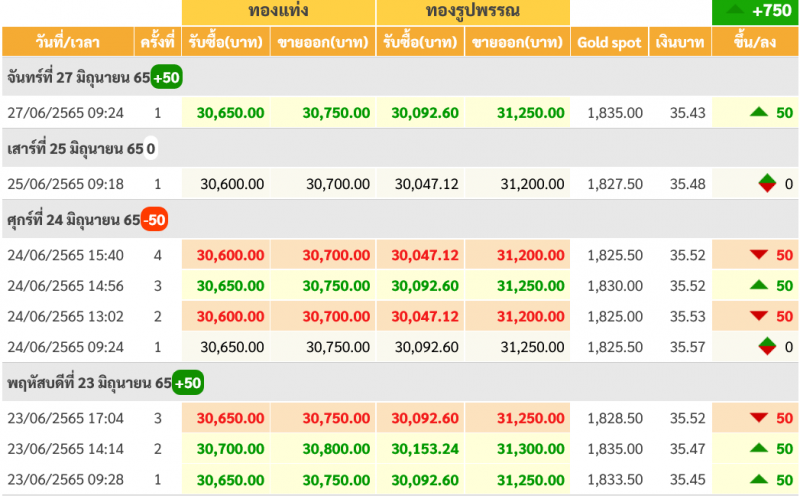The image size is (800, 496).
Task: Click Gold spot value 1,833.50
Action: point(615,480)
